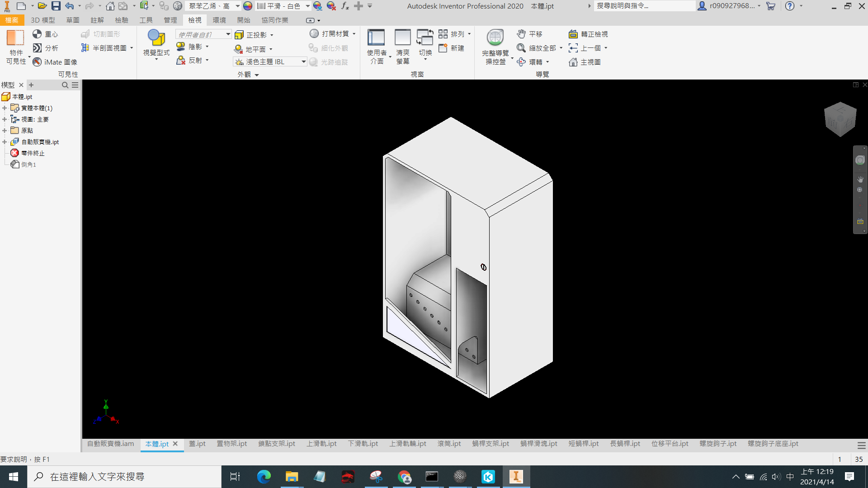Expand the 原點 origin folder

pyautogui.click(x=5, y=131)
